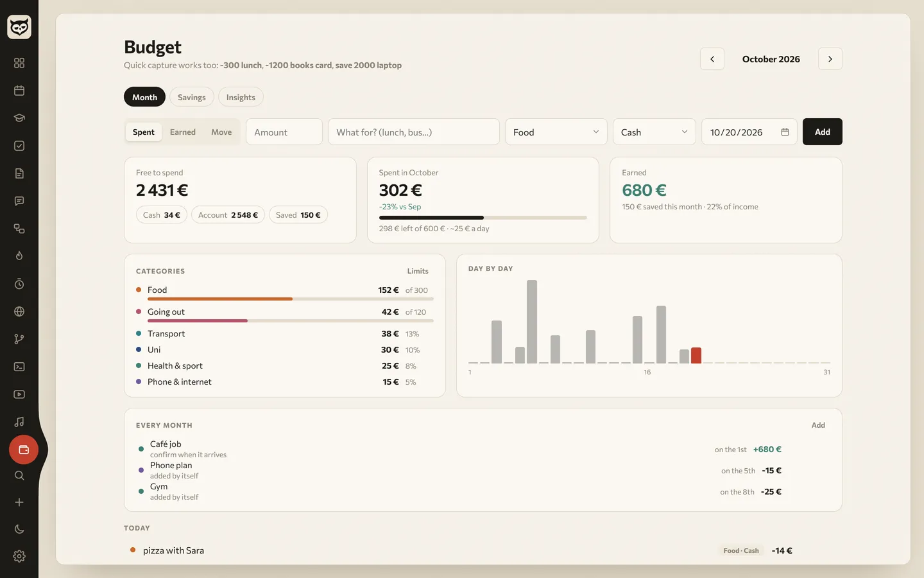Click the Amount input field
The height and width of the screenshot is (578, 924).
click(x=284, y=132)
